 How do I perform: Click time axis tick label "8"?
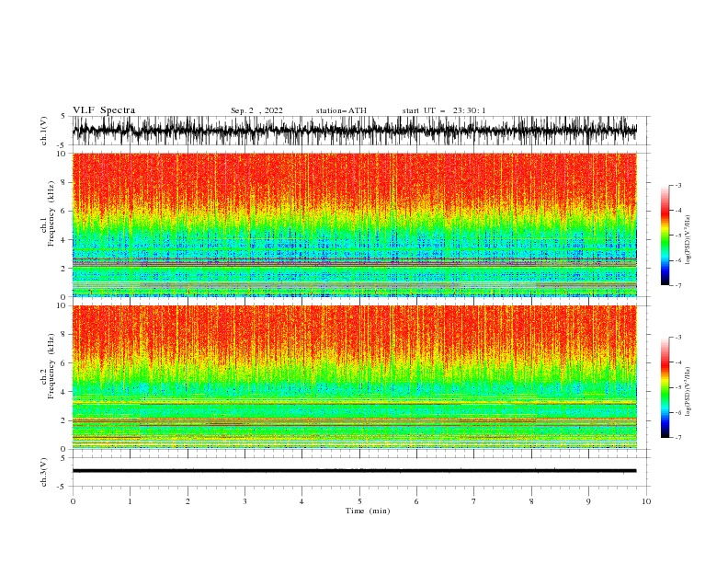[531, 501]
